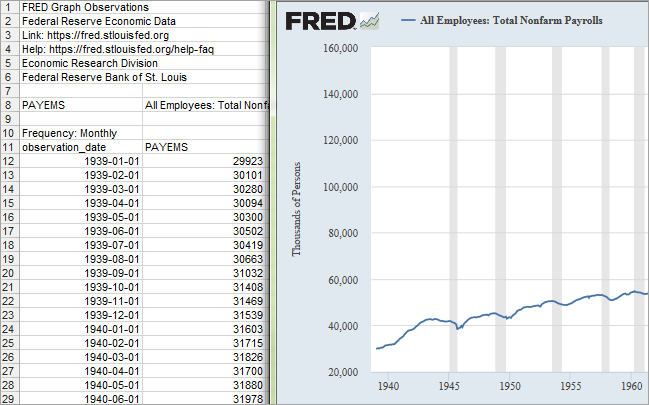The height and width of the screenshot is (405, 649).
Task: Select row header 24
Action: pyautogui.click(x=10, y=329)
